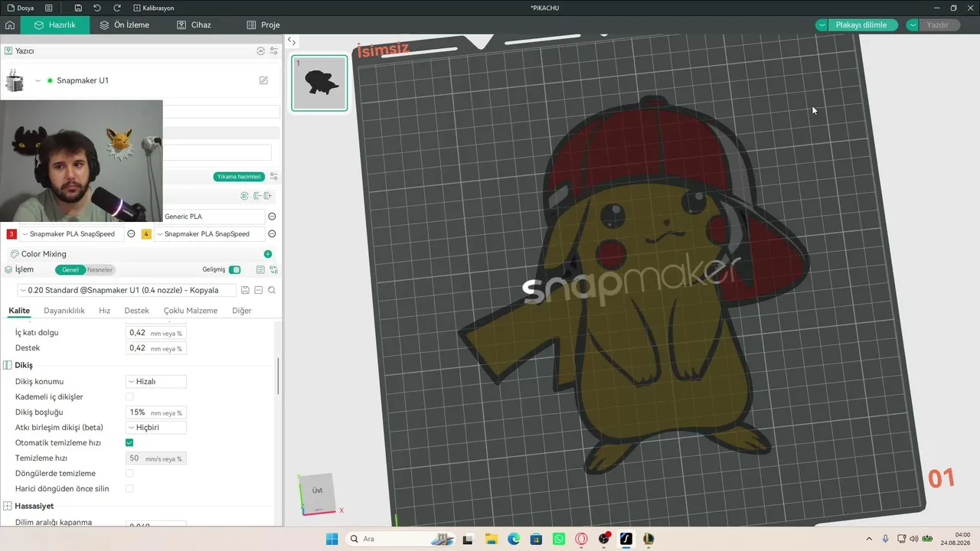Click the remove filament icon
Screen dimensions: 980x551
[256, 196]
